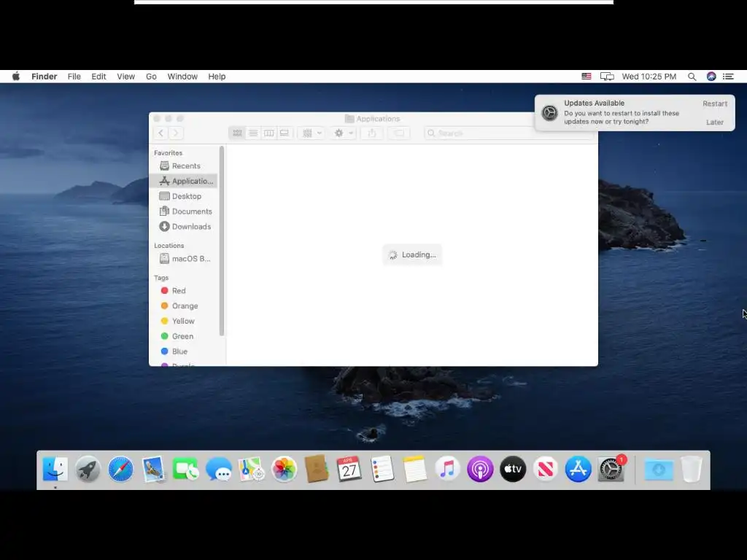This screenshot has height=560, width=747.
Task: Select Desktop in Finder sidebar
Action: click(x=183, y=196)
